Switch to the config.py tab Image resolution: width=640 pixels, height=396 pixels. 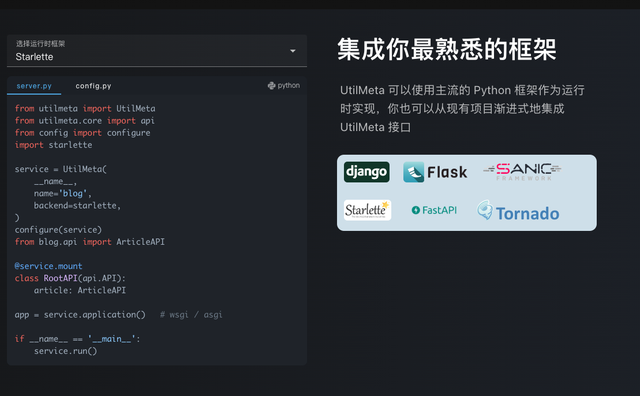coord(93,86)
